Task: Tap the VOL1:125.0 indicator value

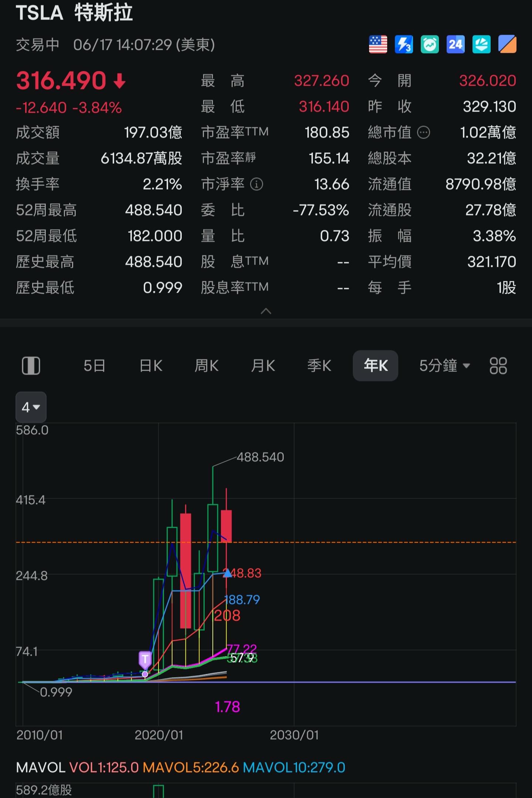Action: point(104,767)
